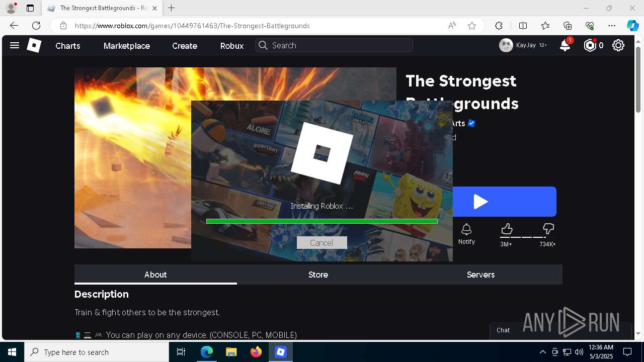Click 'Train & fight others' description text
This screenshot has height=362, width=644.
pos(147,312)
